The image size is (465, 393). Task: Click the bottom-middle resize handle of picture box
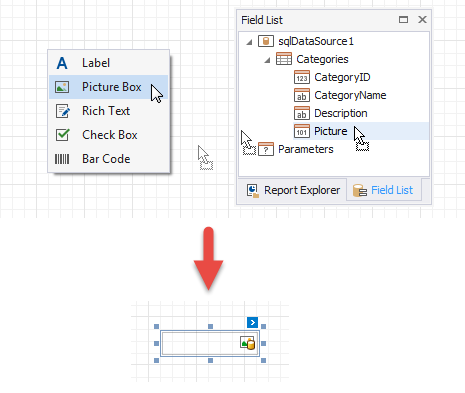(210, 360)
